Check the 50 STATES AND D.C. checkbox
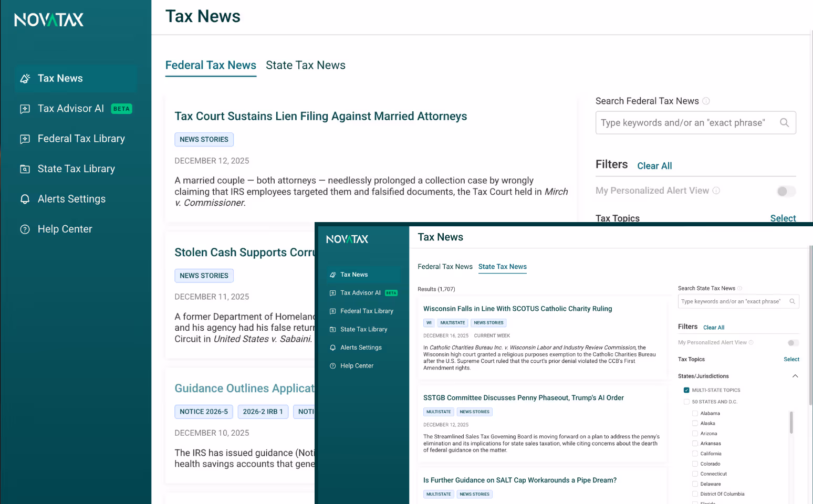This screenshot has height=504, width=813. click(x=686, y=402)
